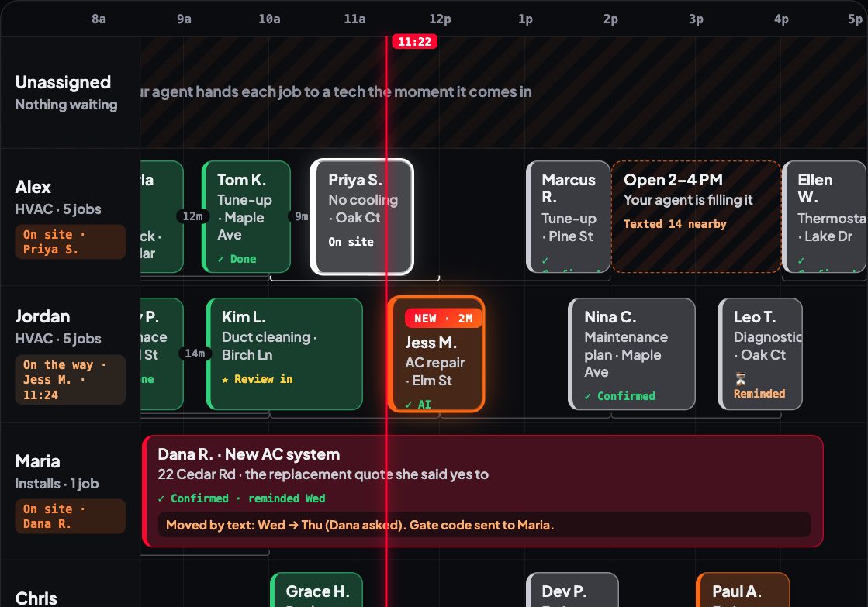This screenshot has height=607, width=868.
Task: Open the NEW Jess M. AC repair card
Action: (x=436, y=354)
